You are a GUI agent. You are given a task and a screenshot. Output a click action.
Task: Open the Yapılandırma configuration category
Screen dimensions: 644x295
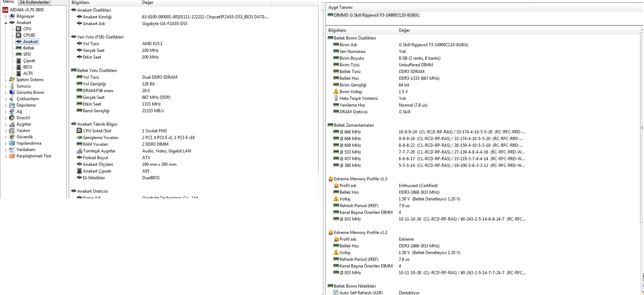(x=29, y=143)
